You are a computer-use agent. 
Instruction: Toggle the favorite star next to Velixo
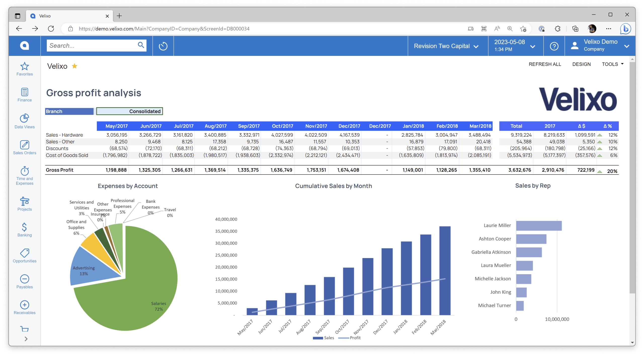74,66
